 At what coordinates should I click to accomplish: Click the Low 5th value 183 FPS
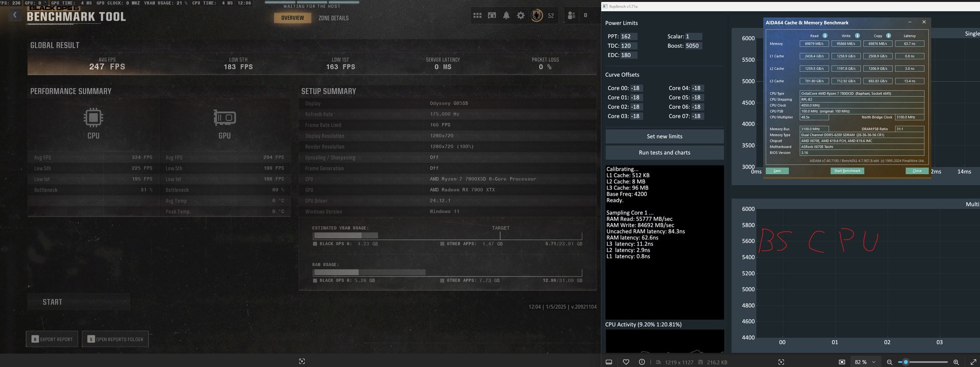(238, 67)
